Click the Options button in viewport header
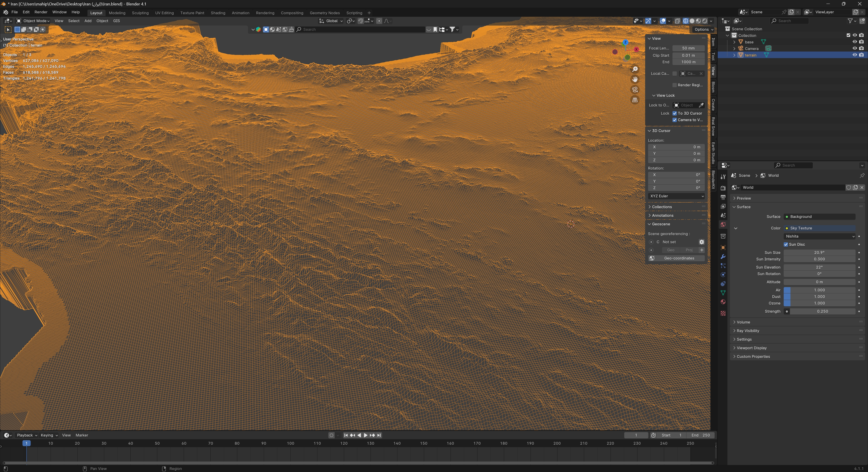The image size is (868, 472). click(x=703, y=29)
